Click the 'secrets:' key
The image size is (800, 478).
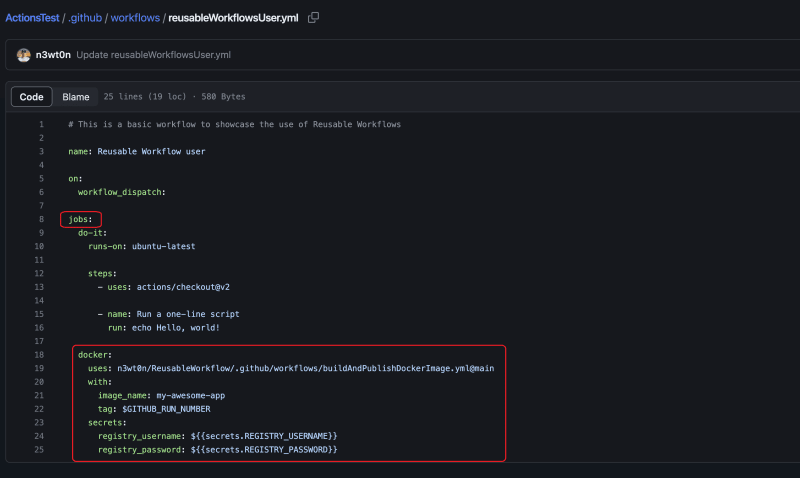pyautogui.click(x=107, y=423)
